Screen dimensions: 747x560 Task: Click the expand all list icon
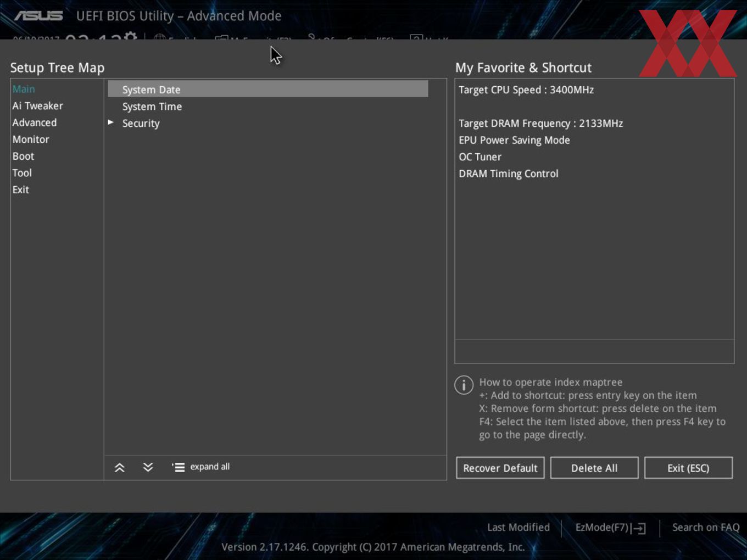pyautogui.click(x=178, y=467)
